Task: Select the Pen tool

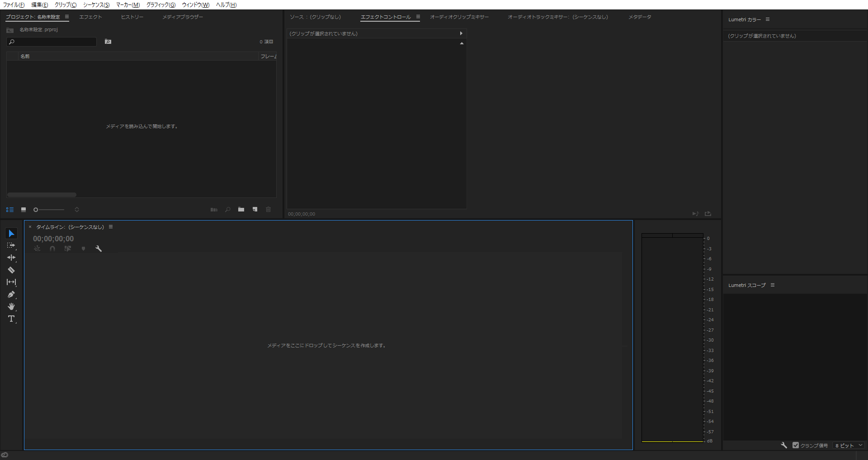Action: coord(11,294)
